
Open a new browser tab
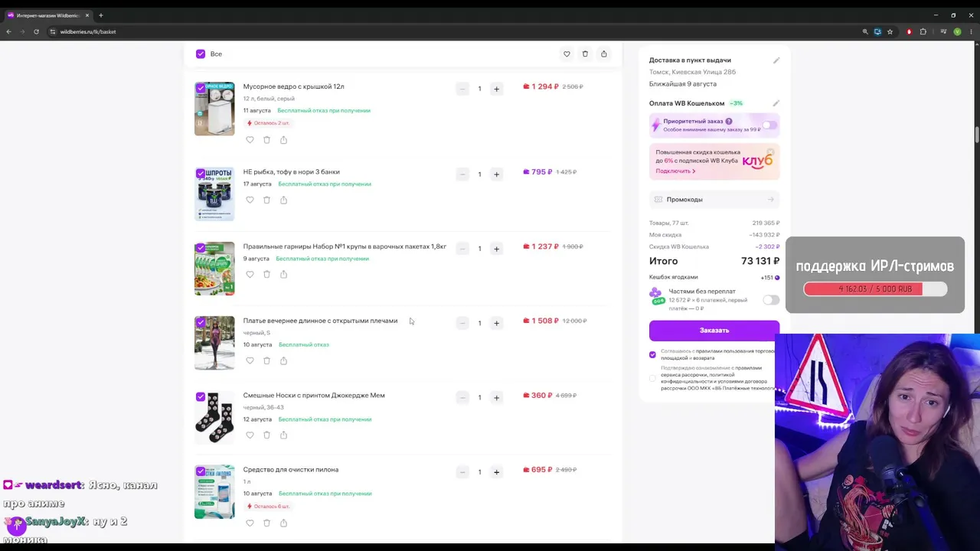pos(100,15)
